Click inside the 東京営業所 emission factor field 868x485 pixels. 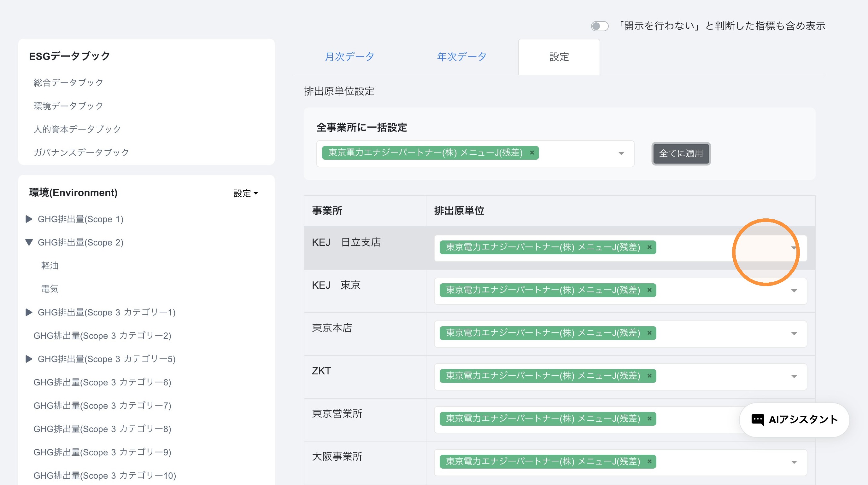coord(620,419)
